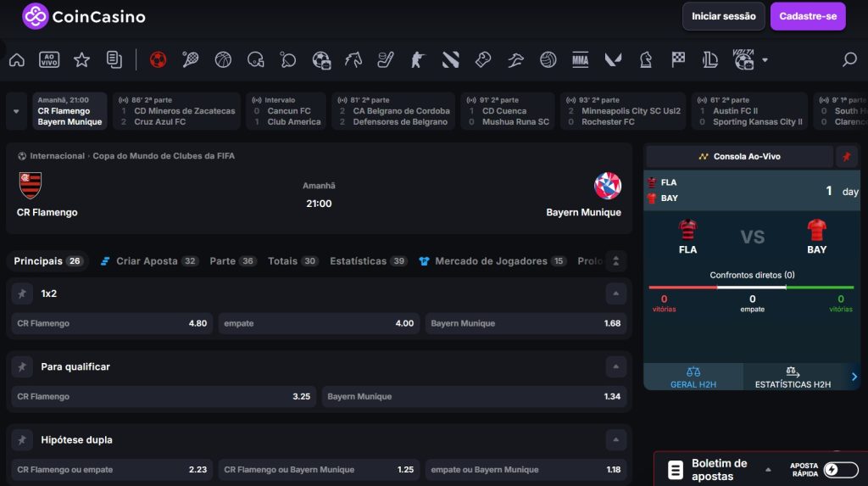Select the tennis racket sport icon
Viewport: 868px width, 486px height.
191,59
